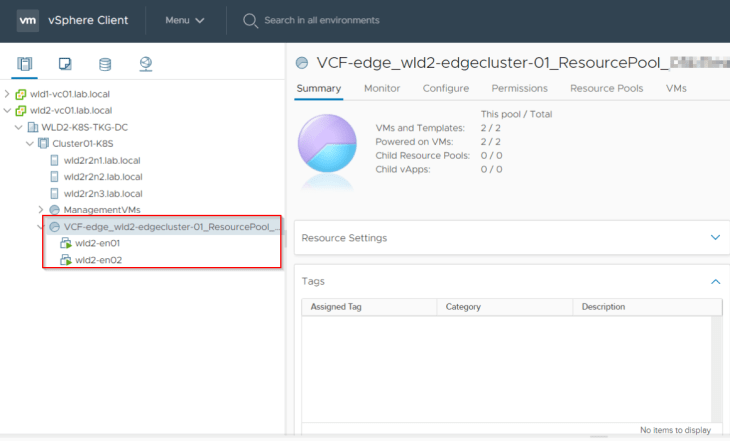Click the resource usage pie chart
The height and width of the screenshot is (441, 730).
pyautogui.click(x=327, y=143)
